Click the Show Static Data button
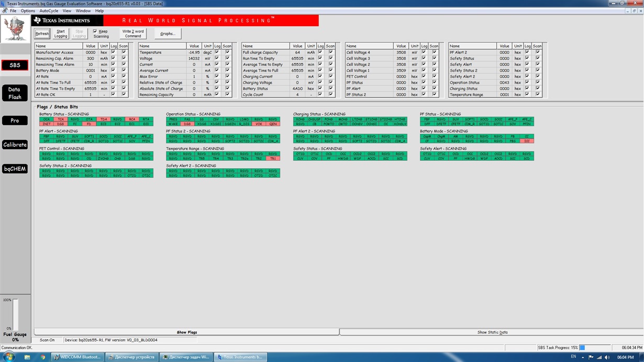 [x=492, y=332]
